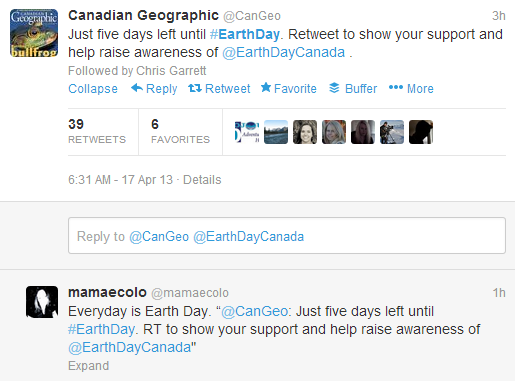
Task: Open @CanGeo mention in mamaecolo's tweet
Action: 256,311
